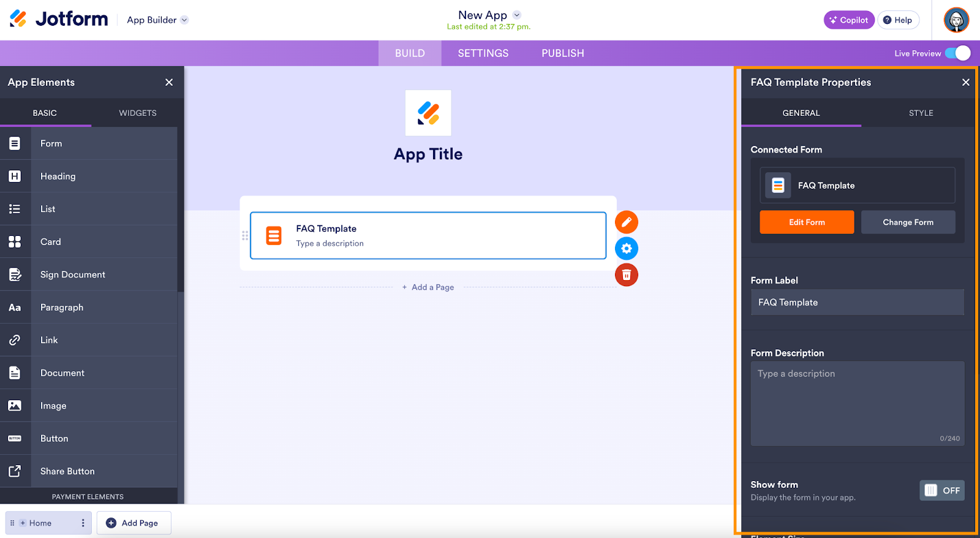
Task: Close the App Elements panel
Action: (x=169, y=82)
